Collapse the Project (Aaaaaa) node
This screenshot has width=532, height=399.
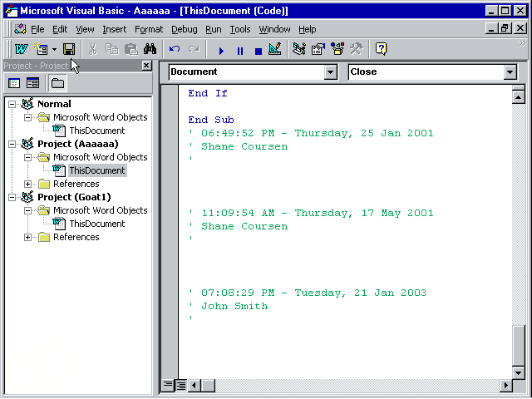pos(12,144)
